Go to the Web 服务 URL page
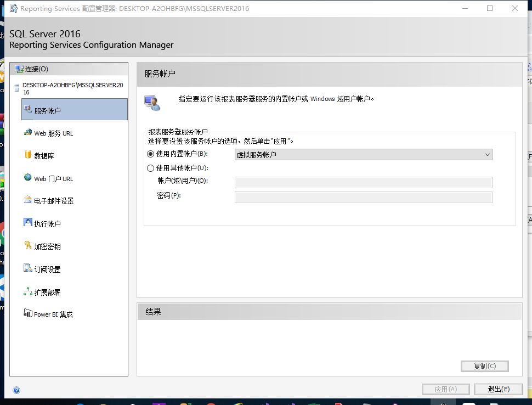This screenshot has width=532, height=405. tap(54, 133)
